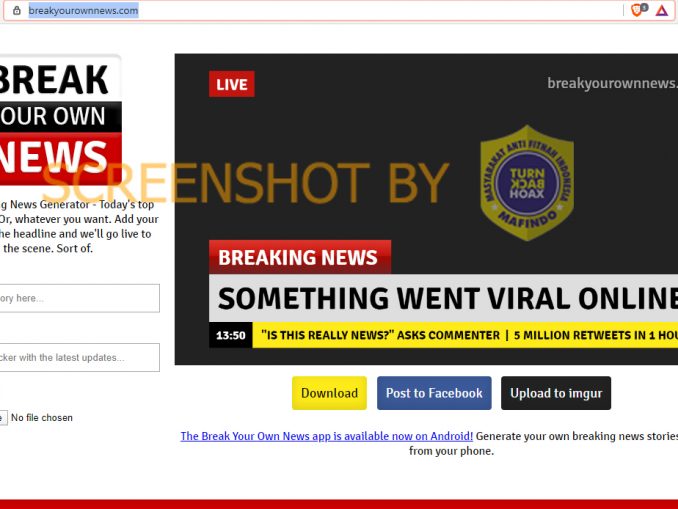Click the red BREAKING NEWS banner

click(x=300, y=257)
